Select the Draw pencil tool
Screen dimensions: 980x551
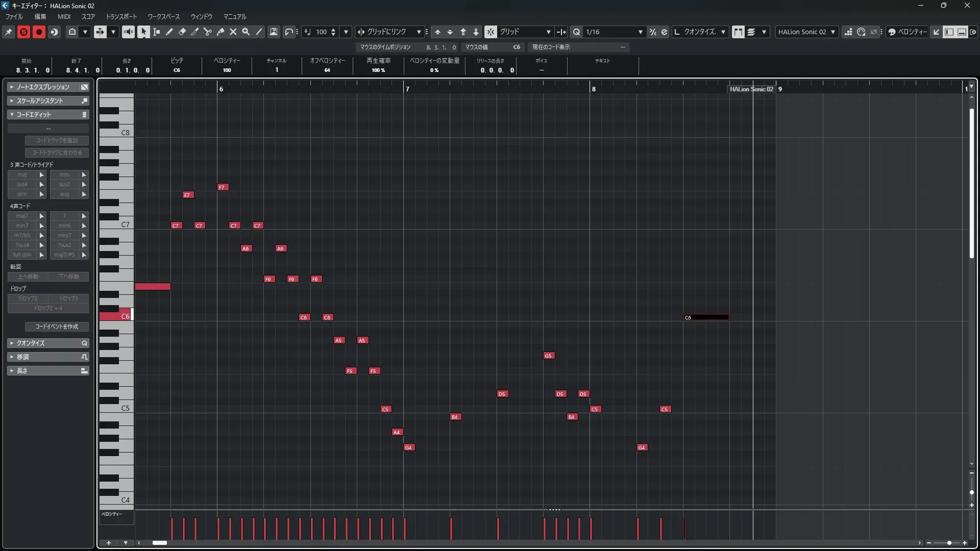(x=169, y=32)
